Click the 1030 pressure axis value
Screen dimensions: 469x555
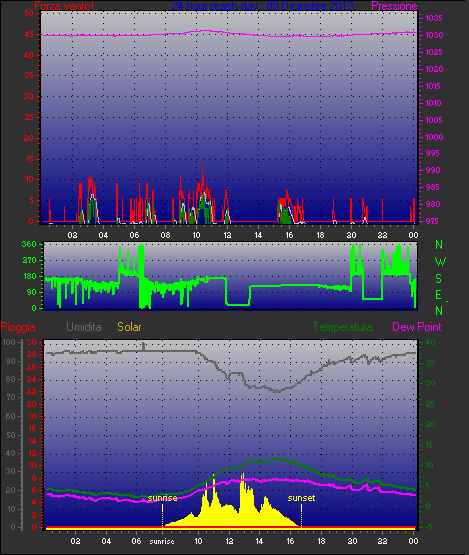[434, 35]
